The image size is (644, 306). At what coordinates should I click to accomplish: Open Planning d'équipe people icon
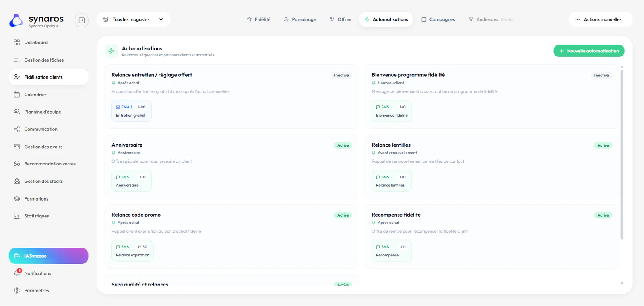(17, 112)
